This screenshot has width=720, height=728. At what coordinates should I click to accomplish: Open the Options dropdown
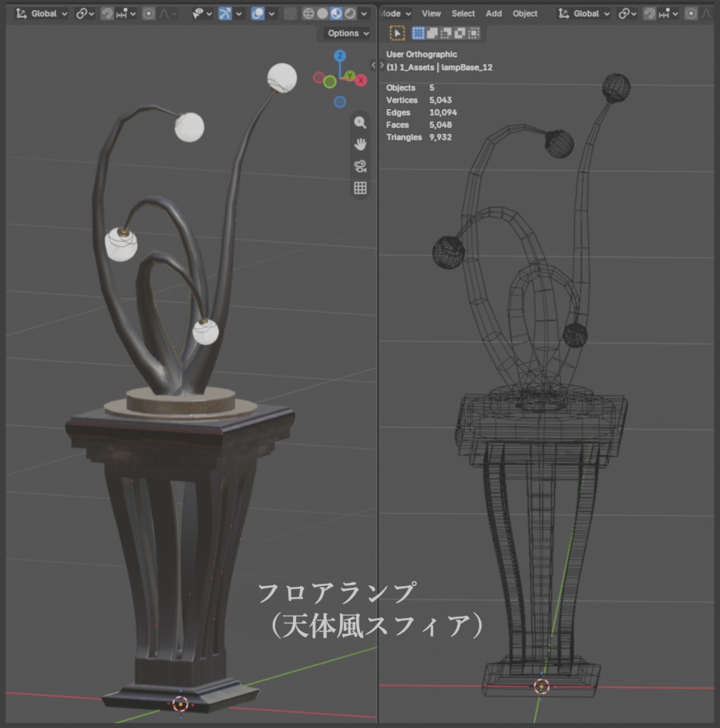348,33
